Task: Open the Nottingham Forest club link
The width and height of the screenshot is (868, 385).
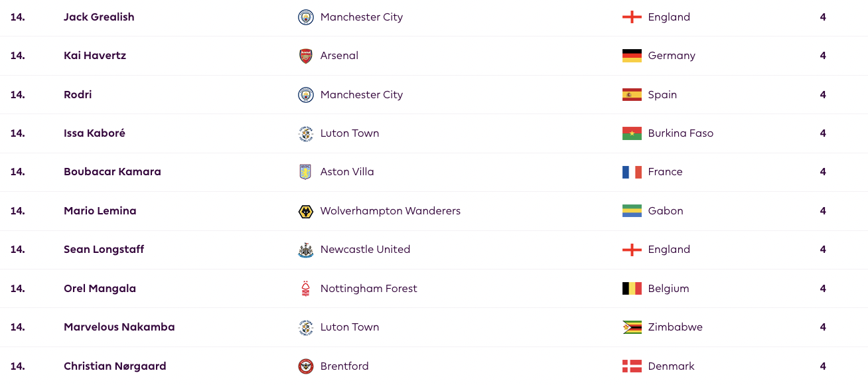Action: coord(369,289)
